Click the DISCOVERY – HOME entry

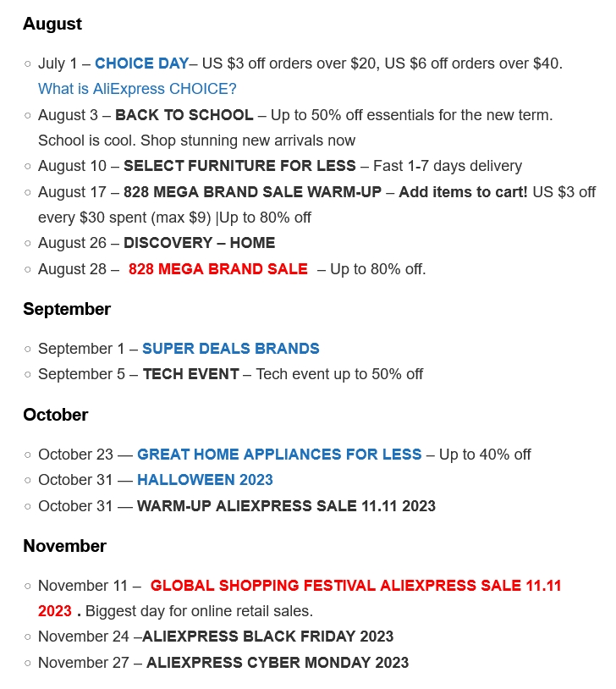(199, 243)
